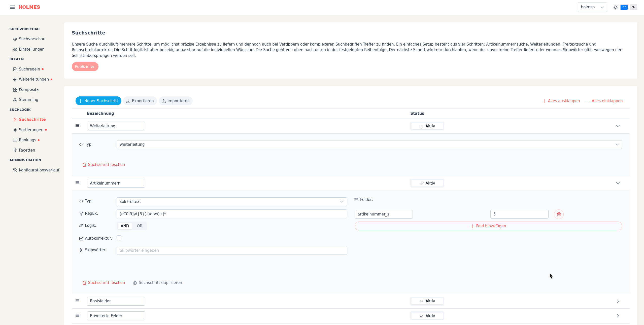Expand the Basisfelder search step

618,301
